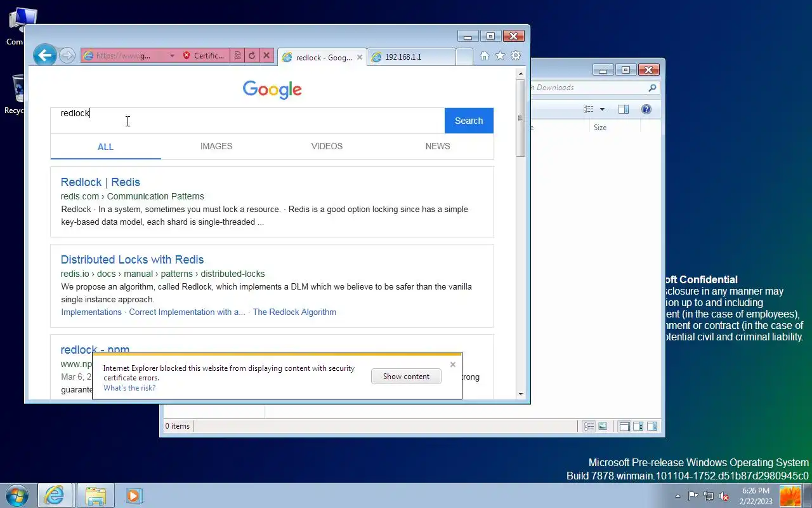
Task: Open a new blank tab in Internet Explorer
Action: coord(464,57)
